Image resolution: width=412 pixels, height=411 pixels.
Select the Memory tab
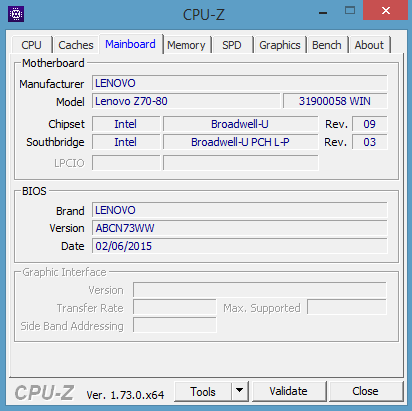click(186, 45)
